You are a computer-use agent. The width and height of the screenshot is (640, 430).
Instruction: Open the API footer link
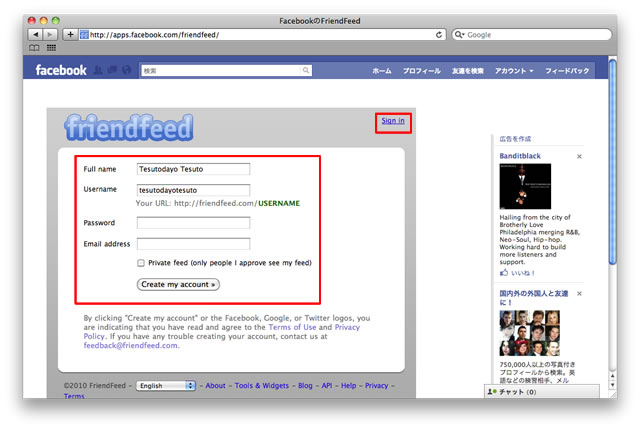pyautogui.click(x=327, y=386)
